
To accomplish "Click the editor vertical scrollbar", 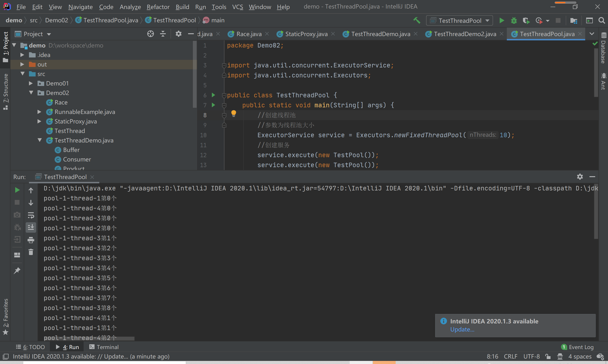I will (x=596, y=72).
